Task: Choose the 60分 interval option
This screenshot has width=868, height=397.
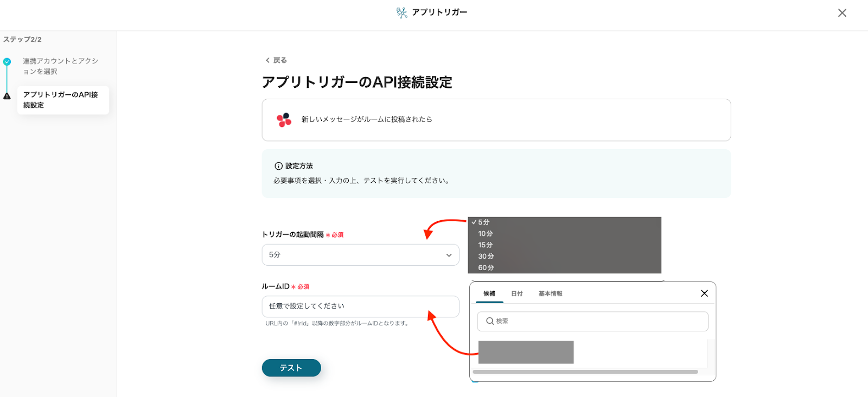Action: pos(486,268)
